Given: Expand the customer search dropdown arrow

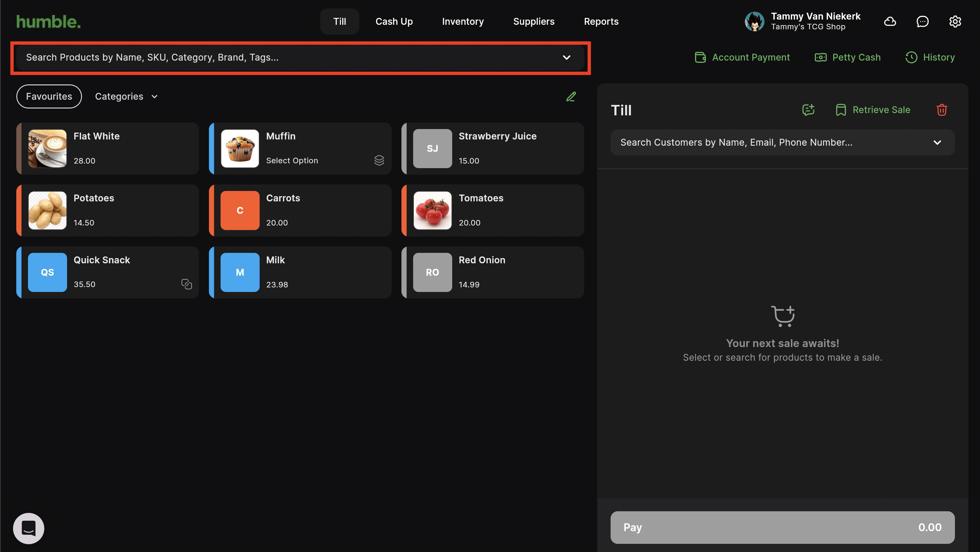Looking at the screenshot, I should click(937, 142).
